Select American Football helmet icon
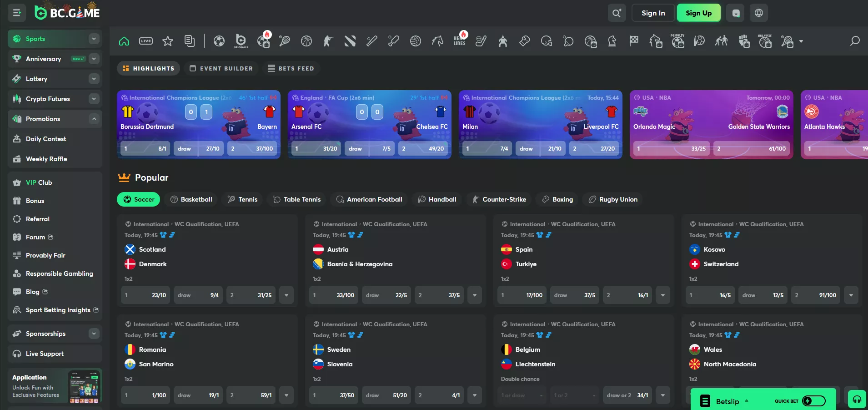This screenshot has width=868, height=410. pyautogui.click(x=547, y=41)
